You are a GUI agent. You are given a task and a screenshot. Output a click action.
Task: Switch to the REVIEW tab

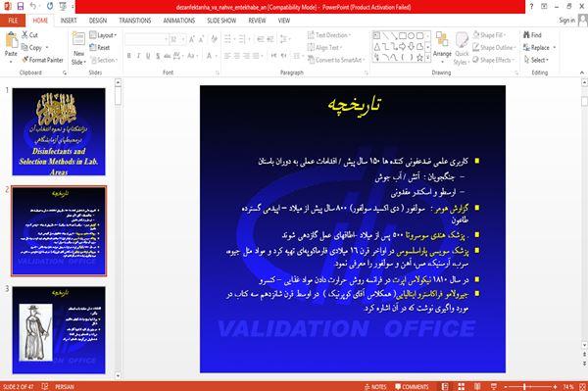pos(257,21)
